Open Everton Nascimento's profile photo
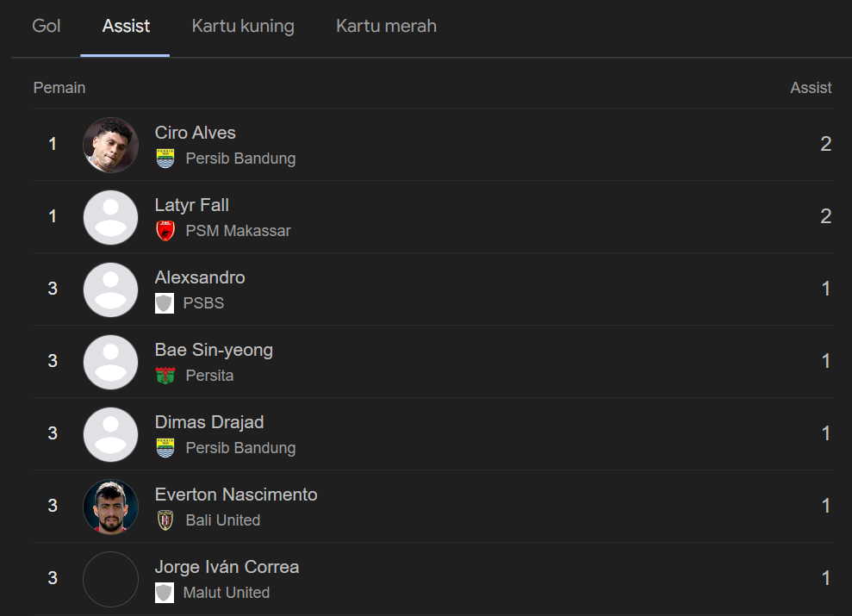Viewport: 852px width, 616px height. (x=110, y=507)
